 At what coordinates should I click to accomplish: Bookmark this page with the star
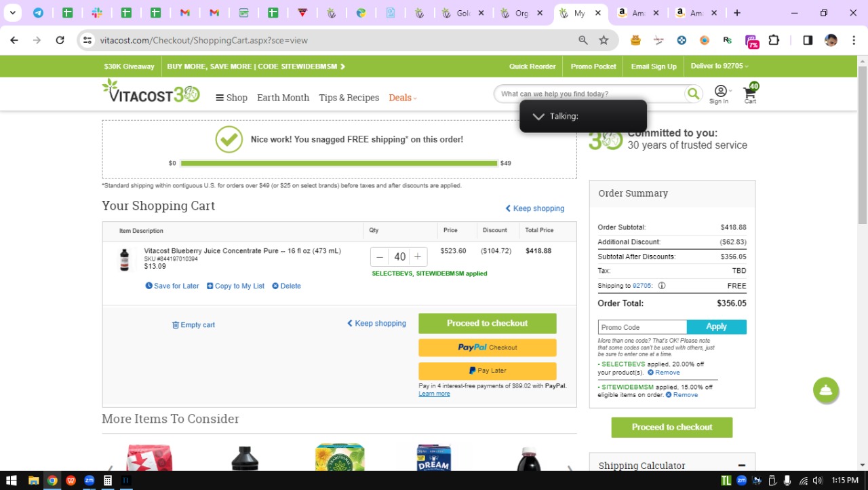pos(604,40)
